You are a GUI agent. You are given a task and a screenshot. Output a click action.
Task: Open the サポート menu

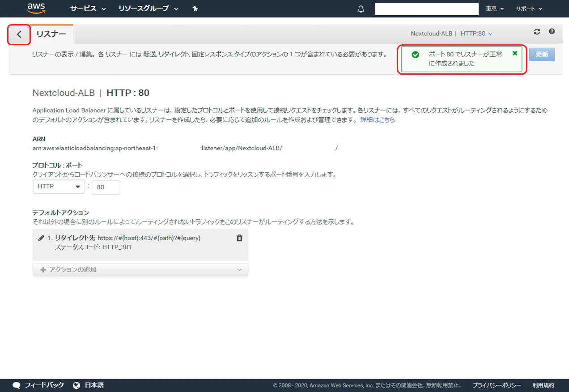pos(528,9)
